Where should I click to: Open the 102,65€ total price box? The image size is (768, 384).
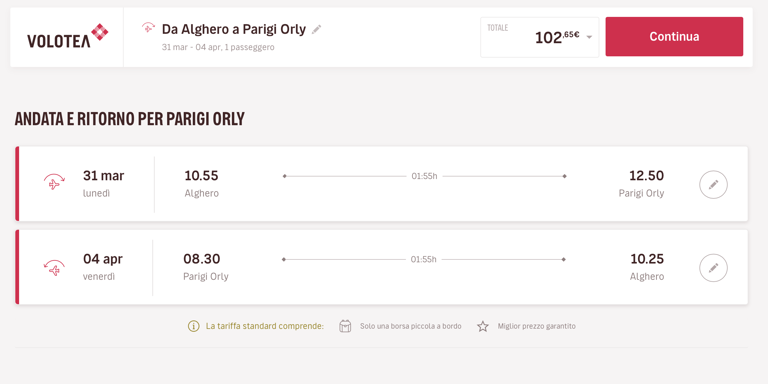[x=540, y=37]
